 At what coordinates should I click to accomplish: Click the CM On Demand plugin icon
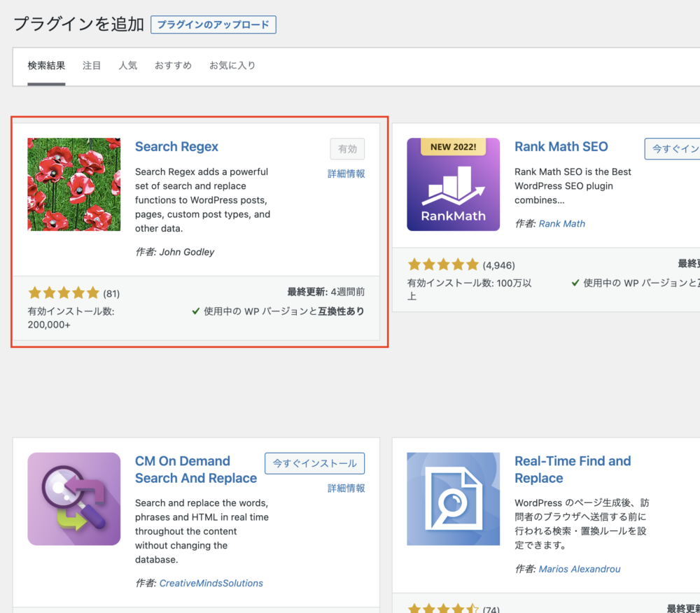tap(74, 499)
